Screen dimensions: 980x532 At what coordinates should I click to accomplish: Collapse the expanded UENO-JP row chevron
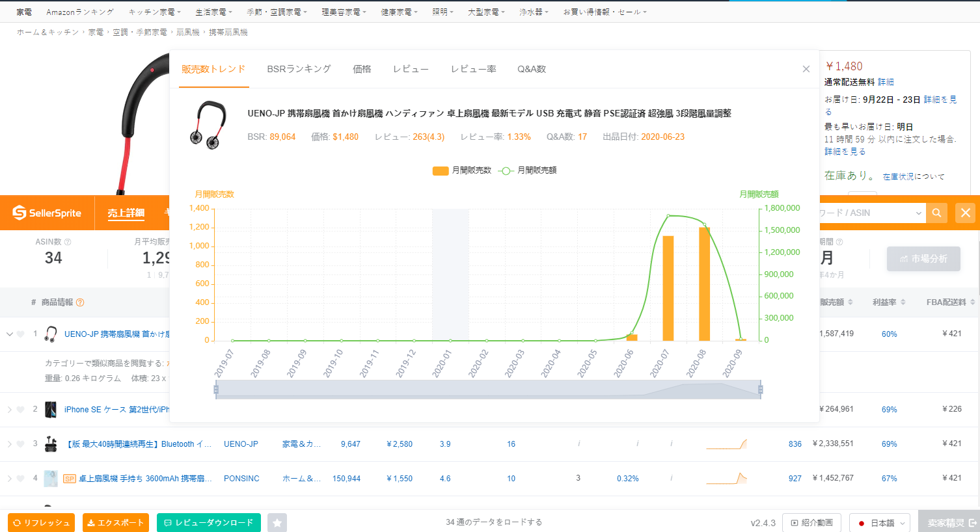tap(10, 334)
